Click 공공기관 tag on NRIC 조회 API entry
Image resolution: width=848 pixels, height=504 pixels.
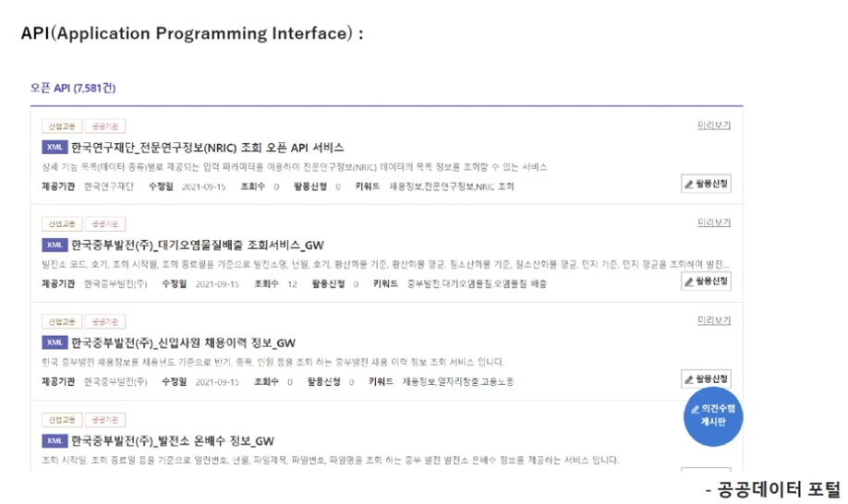pos(105,126)
